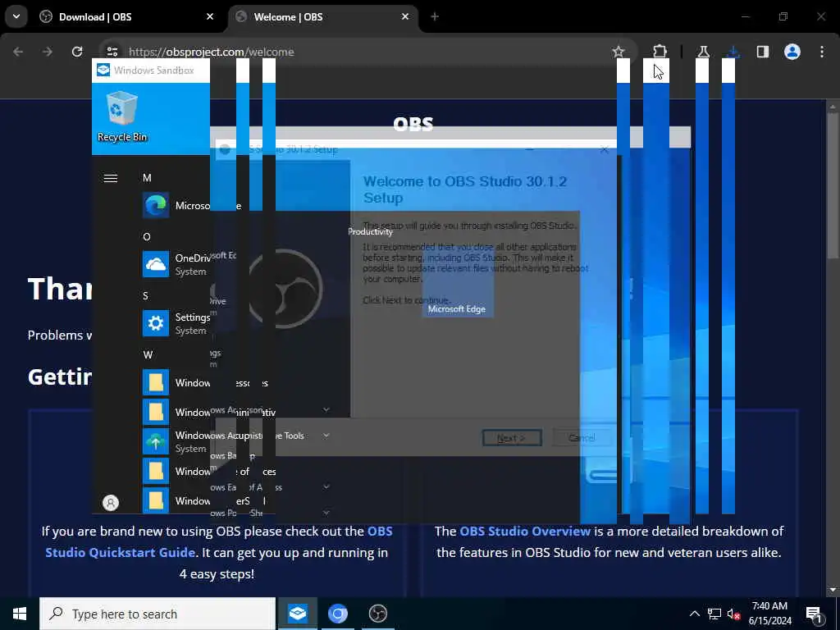The width and height of the screenshot is (840, 630).
Task: Expand Windows Ease of Access chevron
Action: click(326, 487)
